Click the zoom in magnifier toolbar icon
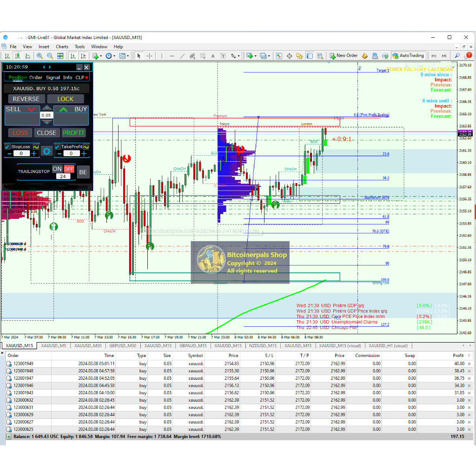Image resolution: width=476 pixels, height=476 pixels. coord(40,56)
